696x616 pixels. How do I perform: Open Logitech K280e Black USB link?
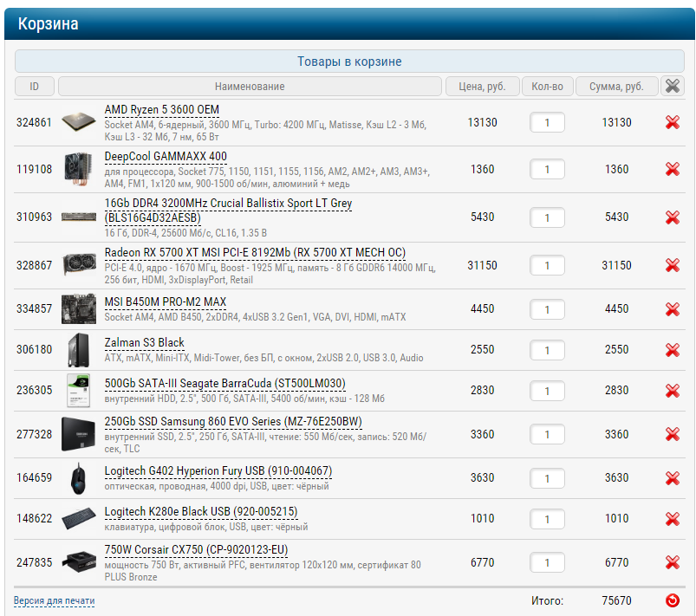200,512
